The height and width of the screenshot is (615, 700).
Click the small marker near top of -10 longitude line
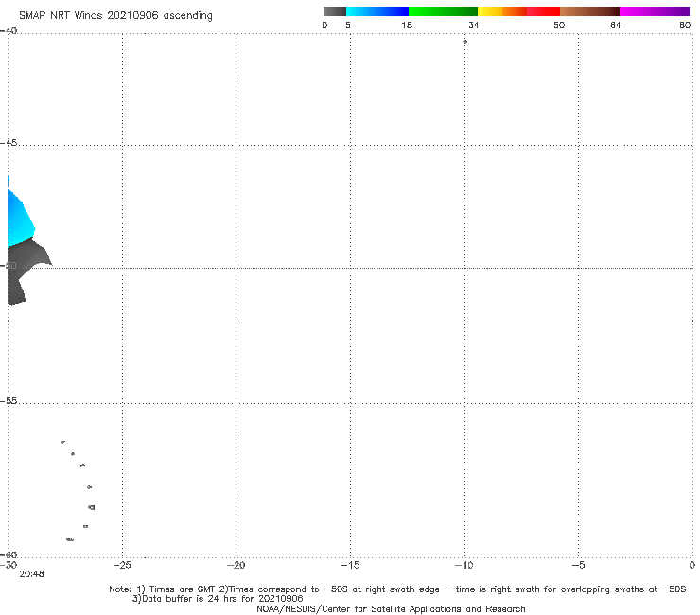[x=464, y=41]
